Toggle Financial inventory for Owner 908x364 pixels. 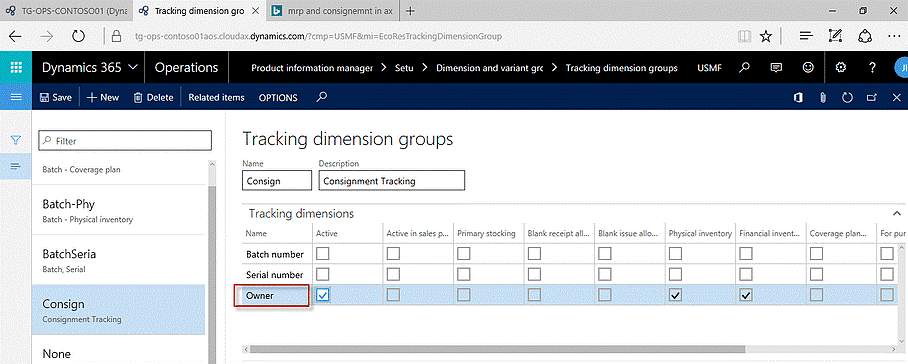(746, 295)
